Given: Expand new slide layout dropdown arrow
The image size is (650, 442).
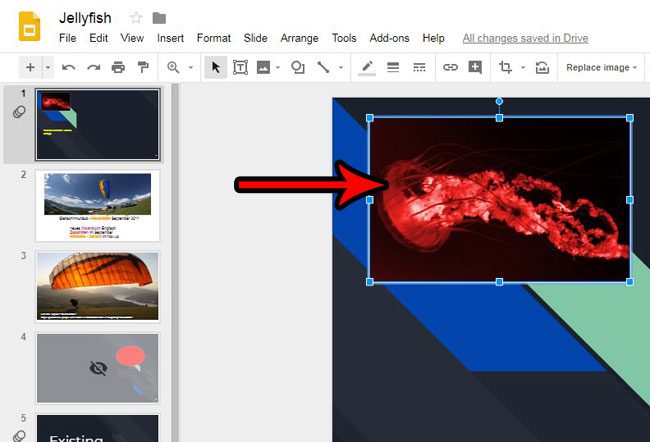Looking at the screenshot, I should (48, 67).
